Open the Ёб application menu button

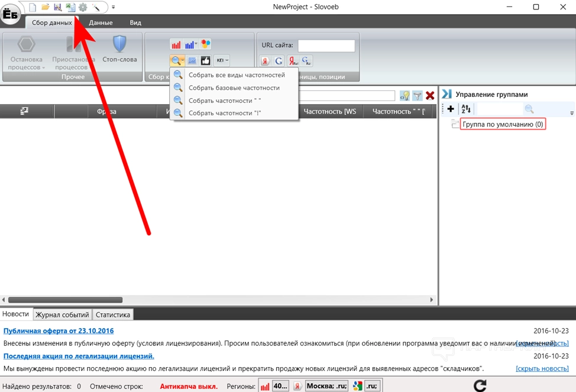10,14
